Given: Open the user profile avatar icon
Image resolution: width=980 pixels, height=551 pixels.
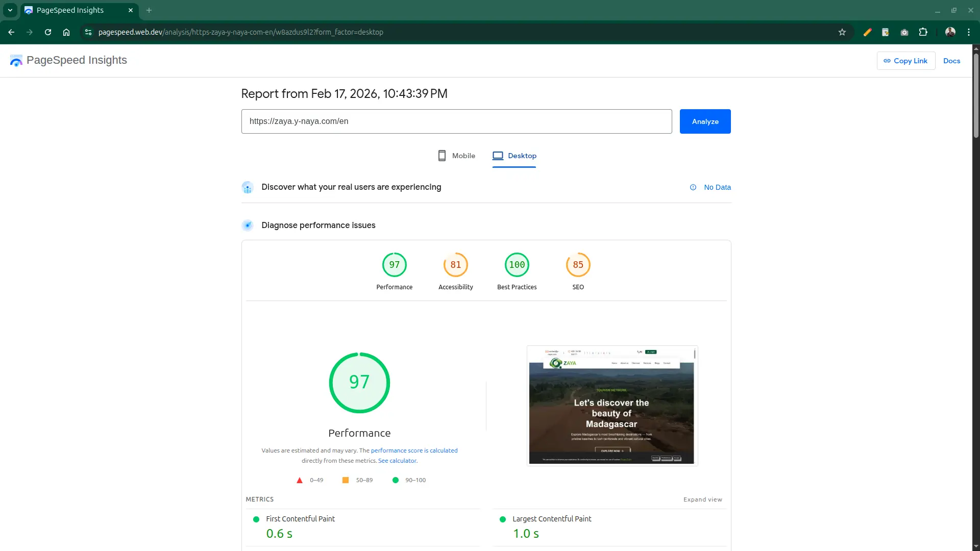Looking at the screenshot, I should [x=950, y=32].
